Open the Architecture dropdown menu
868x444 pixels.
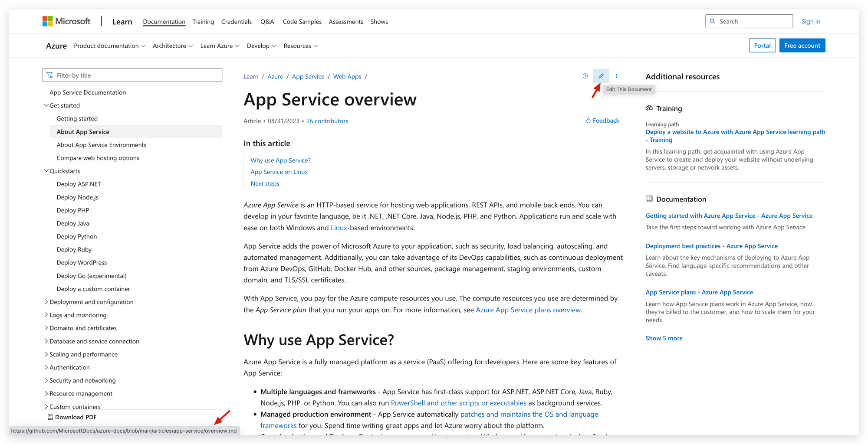pyautogui.click(x=173, y=46)
